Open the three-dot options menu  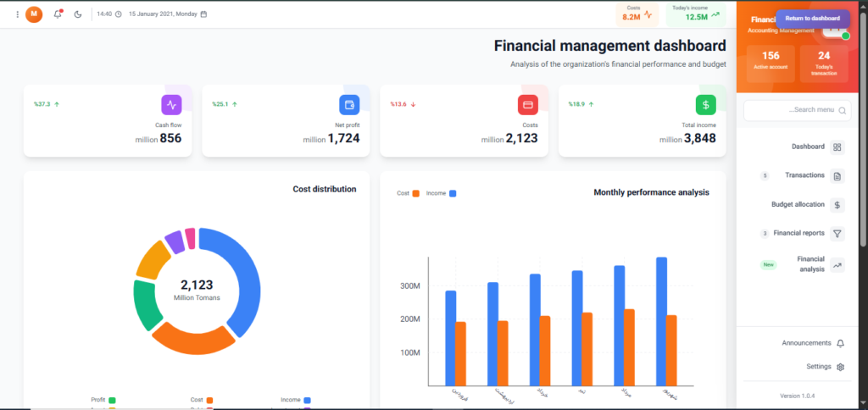click(17, 14)
